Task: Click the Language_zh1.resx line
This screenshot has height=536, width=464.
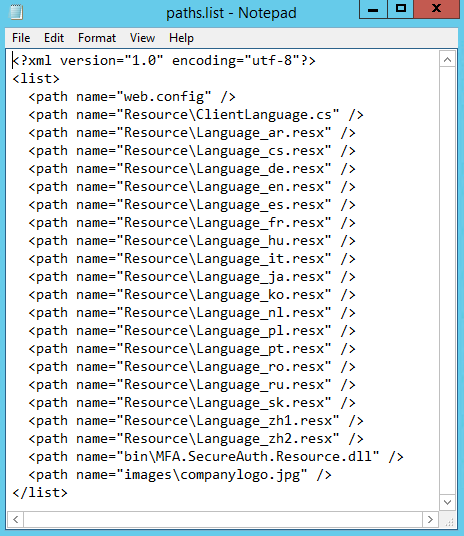Action: click(x=196, y=421)
